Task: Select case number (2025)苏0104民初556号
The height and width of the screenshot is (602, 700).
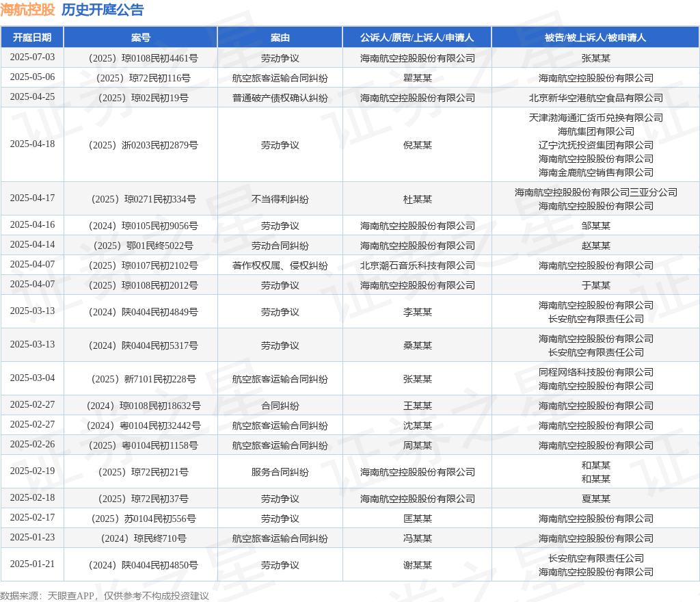Action: tap(141, 519)
